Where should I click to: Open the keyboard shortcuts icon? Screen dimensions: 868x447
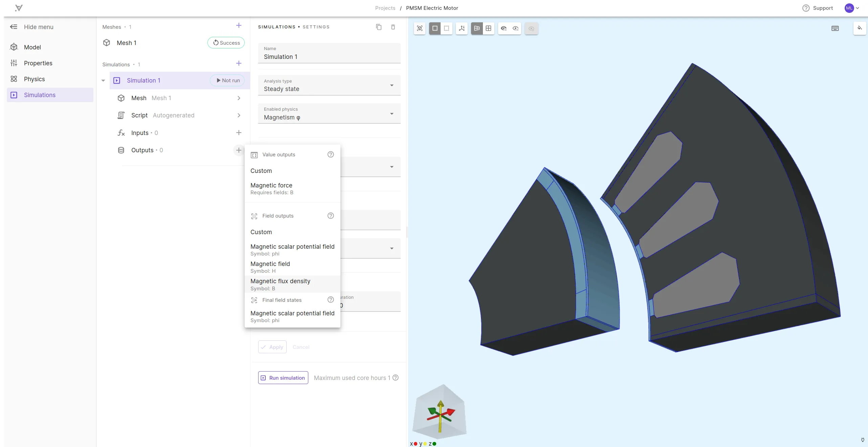(x=835, y=28)
